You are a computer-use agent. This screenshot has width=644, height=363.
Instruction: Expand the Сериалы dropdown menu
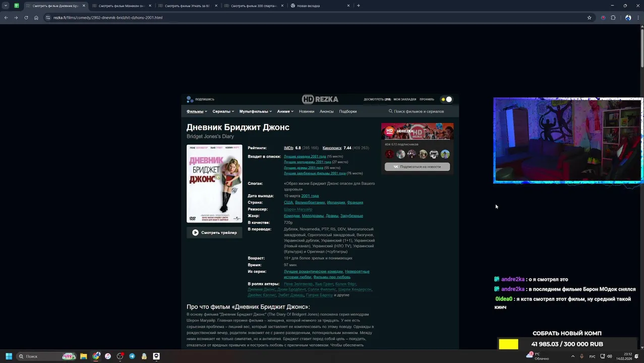(x=223, y=111)
